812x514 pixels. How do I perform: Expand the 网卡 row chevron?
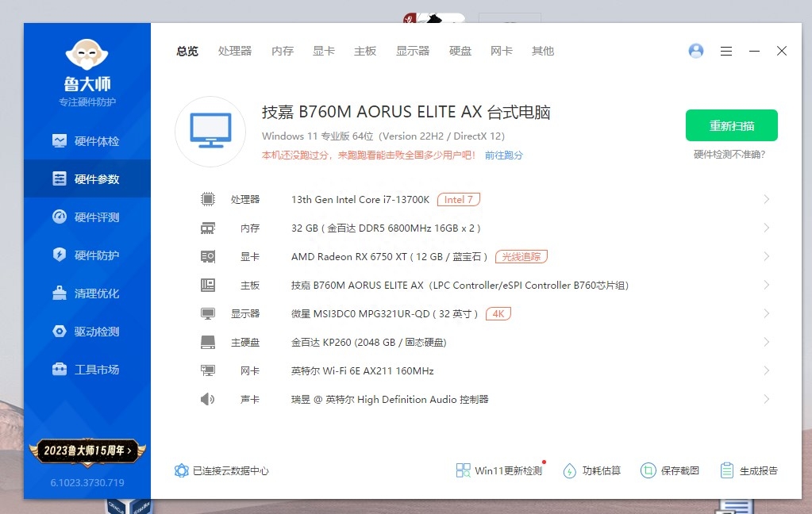767,370
